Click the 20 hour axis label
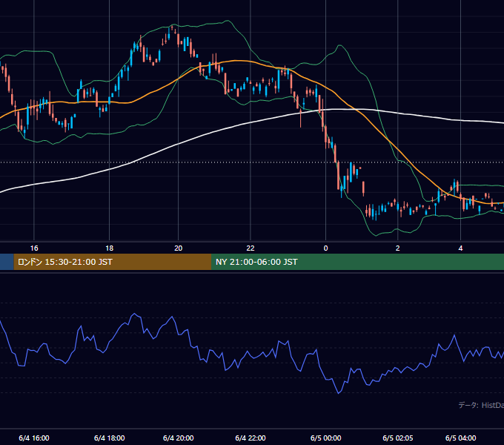Image resolution: width=504 pixels, height=445 pixels. [178, 248]
